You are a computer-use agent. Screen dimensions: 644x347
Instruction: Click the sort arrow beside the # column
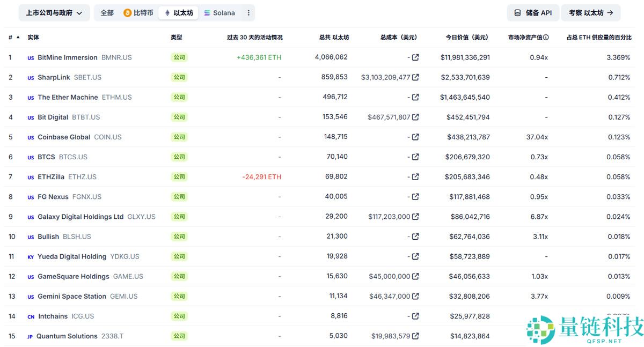tap(18, 37)
